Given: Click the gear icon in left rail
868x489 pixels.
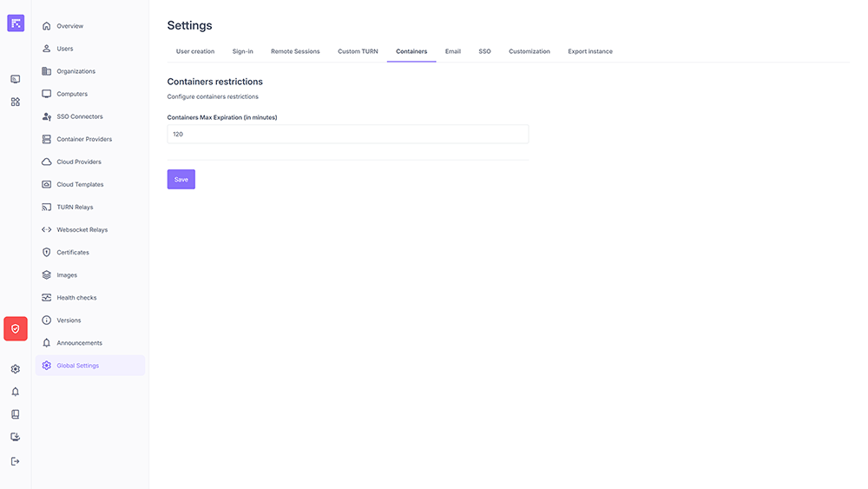Looking at the screenshot, I should point(16,369).
